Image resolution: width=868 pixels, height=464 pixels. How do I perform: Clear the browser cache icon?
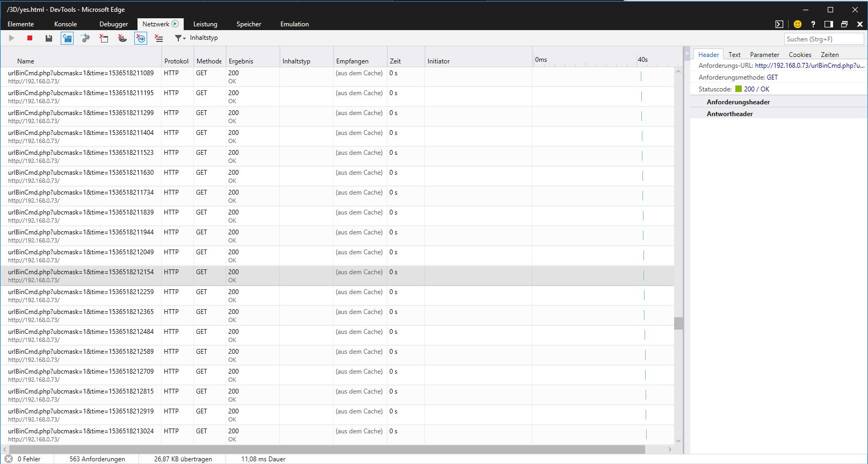coord(104,38)
